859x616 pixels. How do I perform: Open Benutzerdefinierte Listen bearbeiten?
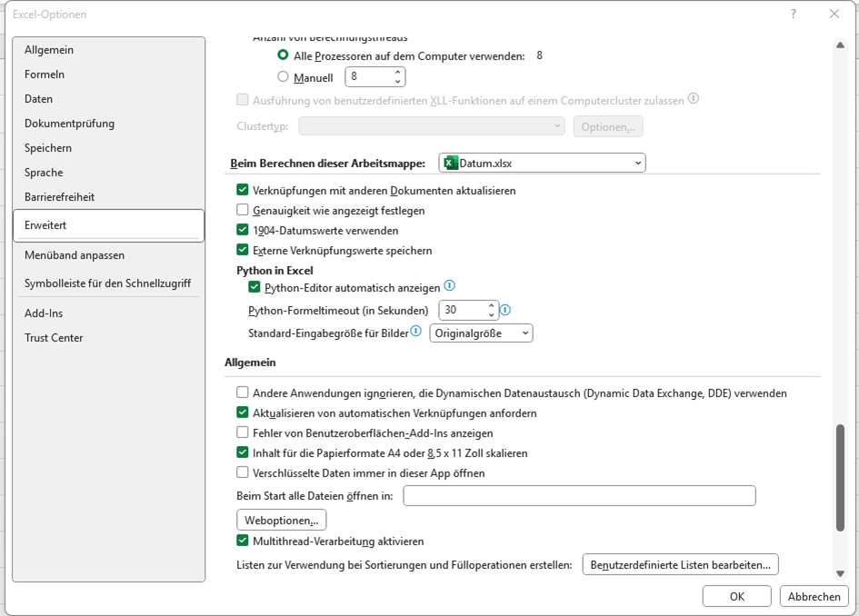click(x=680, y=565)
